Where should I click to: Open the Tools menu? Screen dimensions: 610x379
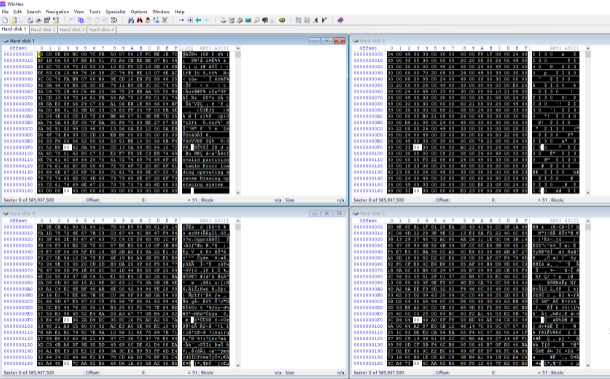(x=95, y=12)
